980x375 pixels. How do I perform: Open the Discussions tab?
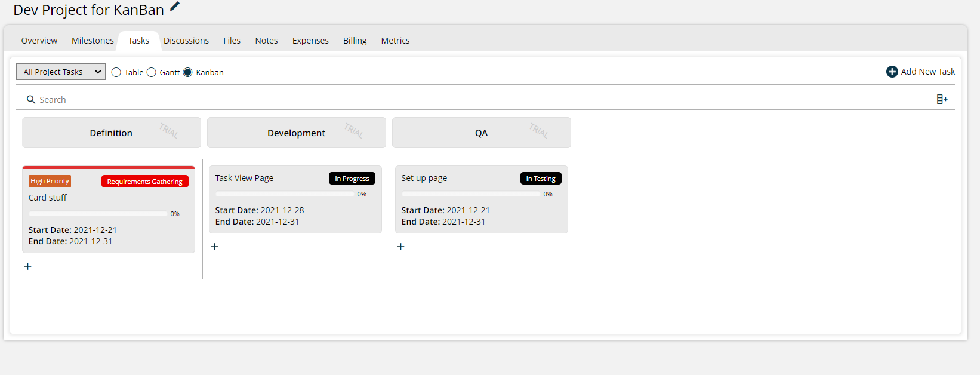point(186,41)
